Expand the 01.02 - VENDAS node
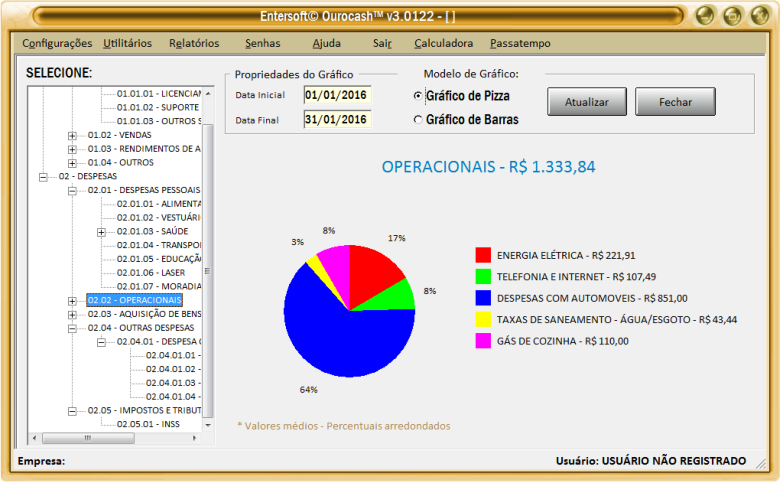781x483 pixels. point(72,135)
